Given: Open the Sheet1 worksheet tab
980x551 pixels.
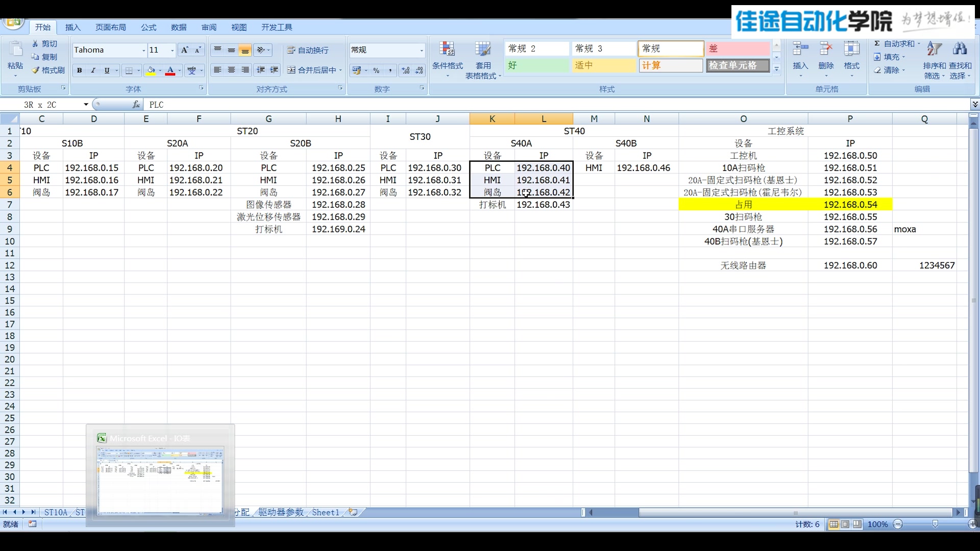Looking at the screenshot, I should pyautogui.click(x=326, y=512).
